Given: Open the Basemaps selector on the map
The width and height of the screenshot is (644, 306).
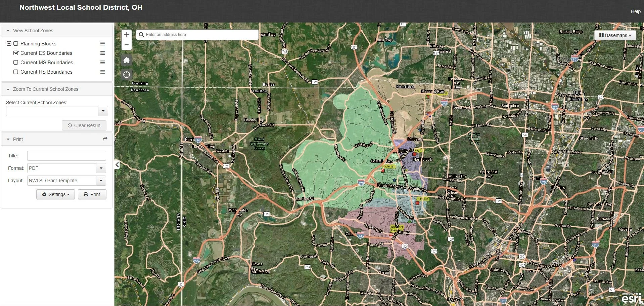Looking at the screenshot, I should pos(615,35).
